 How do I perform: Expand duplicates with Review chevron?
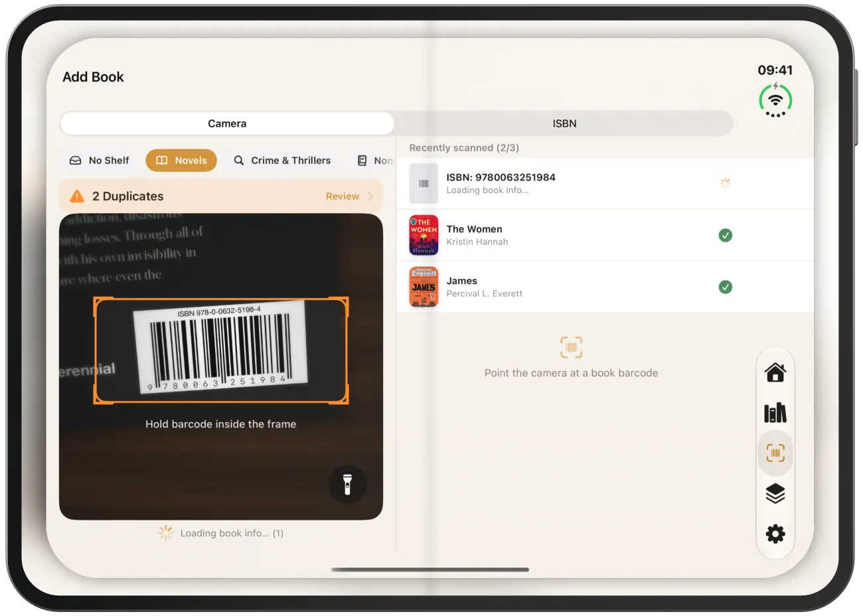point(370,196)
